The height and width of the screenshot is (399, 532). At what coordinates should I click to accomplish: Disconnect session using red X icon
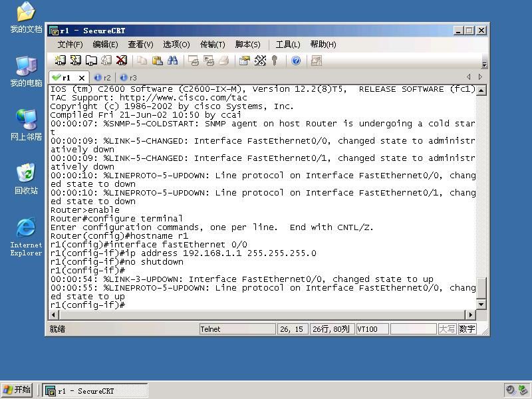point(122,61)
